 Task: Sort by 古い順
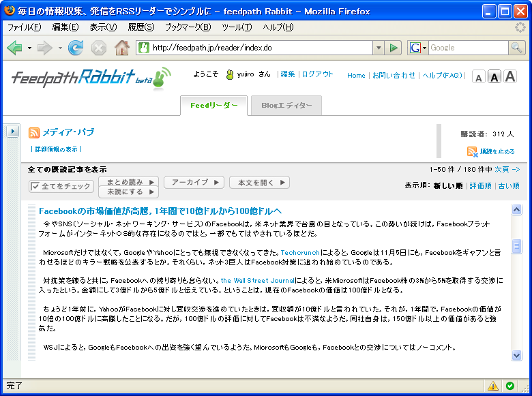click(x=509, y=186)
